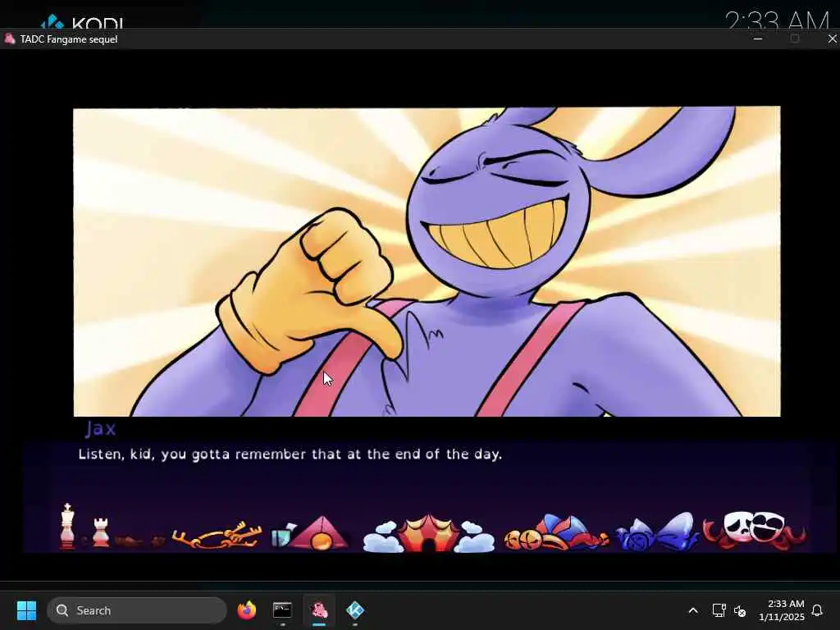The height and width of the screenshot is (630, 840).
Task: Open the notification bell in the tray
Action: (x=817, y=610)
